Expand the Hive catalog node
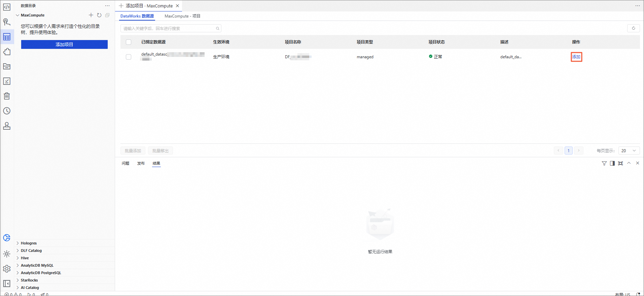 17,258
